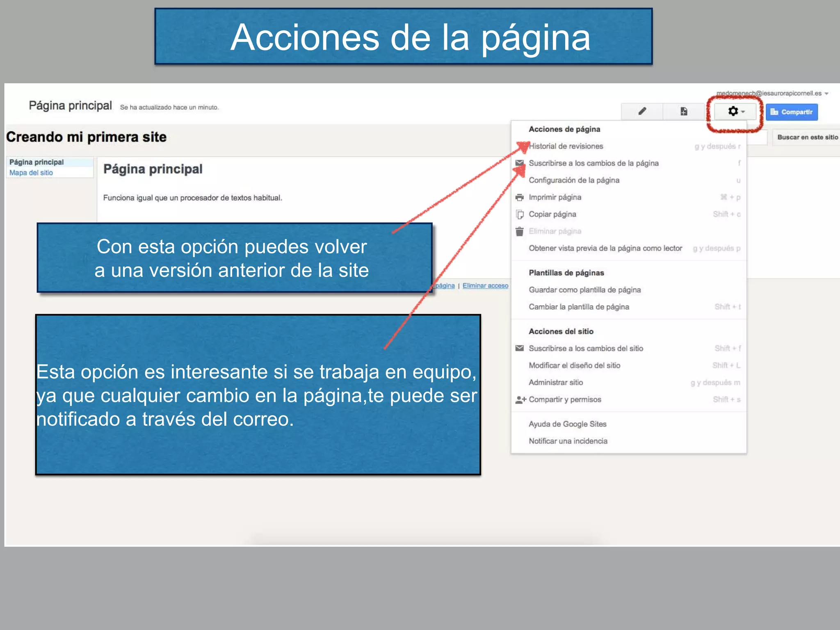
Task: Click the copy icon beside Copiar página
Action: pyautogui.click(x=520, y=215)
